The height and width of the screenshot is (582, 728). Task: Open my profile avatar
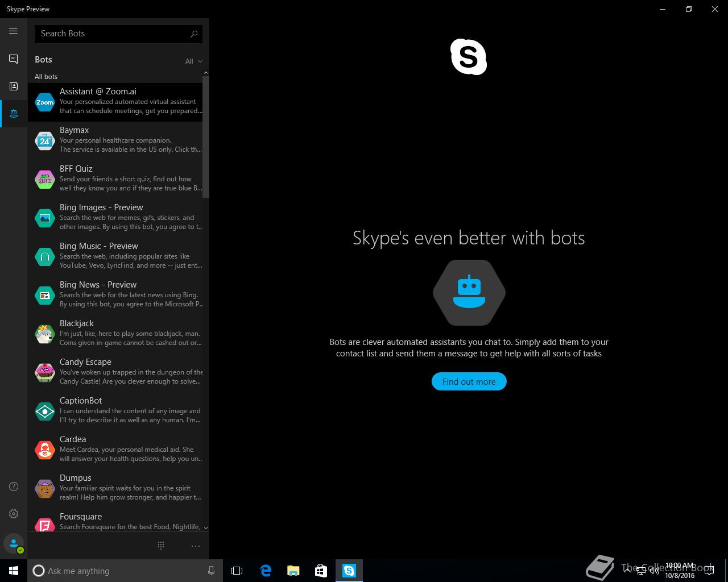tap(14, 544)
